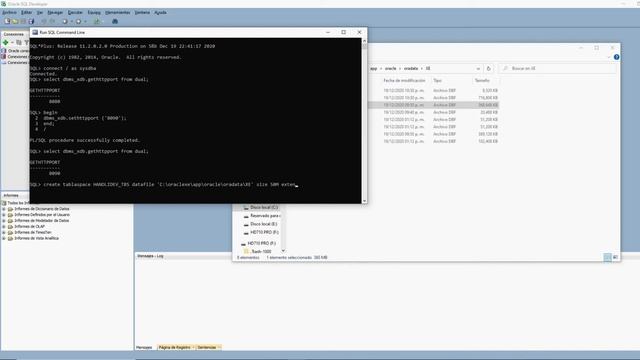Open the Ventana menu
The width and height of the screenshot is (640, 360).
[x=142, y=13]
